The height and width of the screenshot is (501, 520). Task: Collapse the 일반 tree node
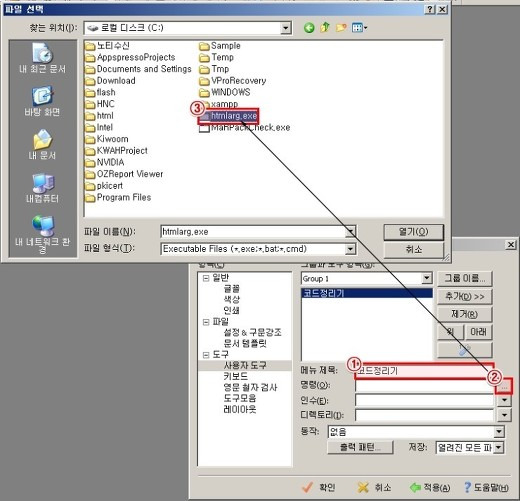(206, 278)
